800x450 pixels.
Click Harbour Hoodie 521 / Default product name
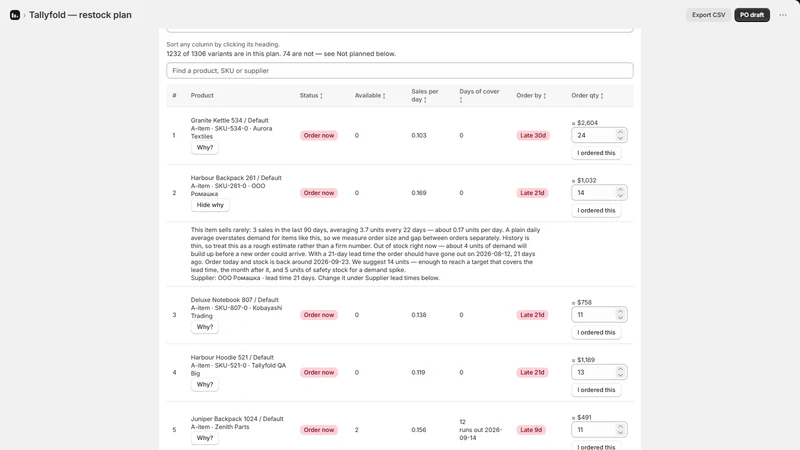[x=232, y=358]
